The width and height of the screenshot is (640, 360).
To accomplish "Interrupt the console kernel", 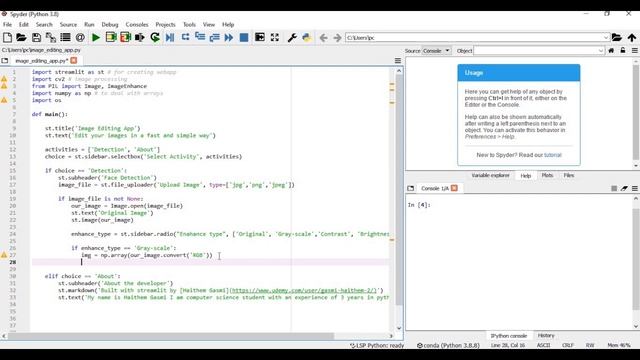I will [614, 188].
